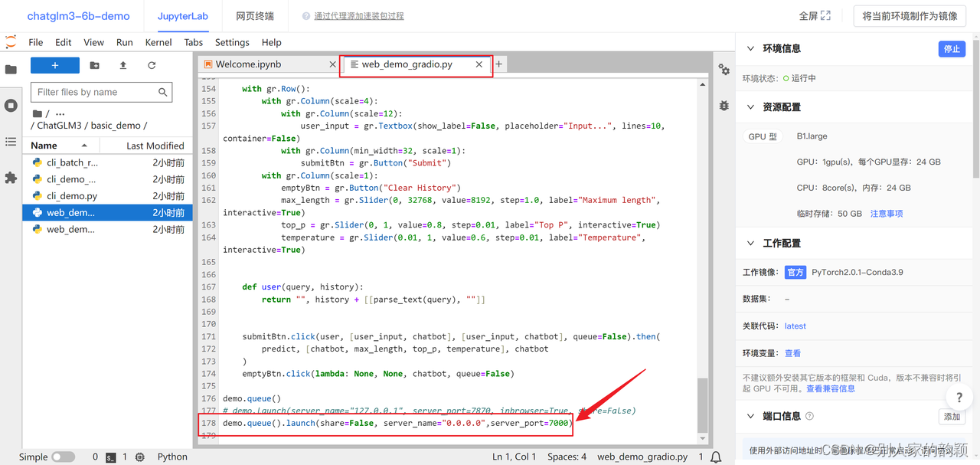The height and width of the screenshot is (465, 980).
Task: Open the extension manager puzzle icon
Action: [10, 178]
